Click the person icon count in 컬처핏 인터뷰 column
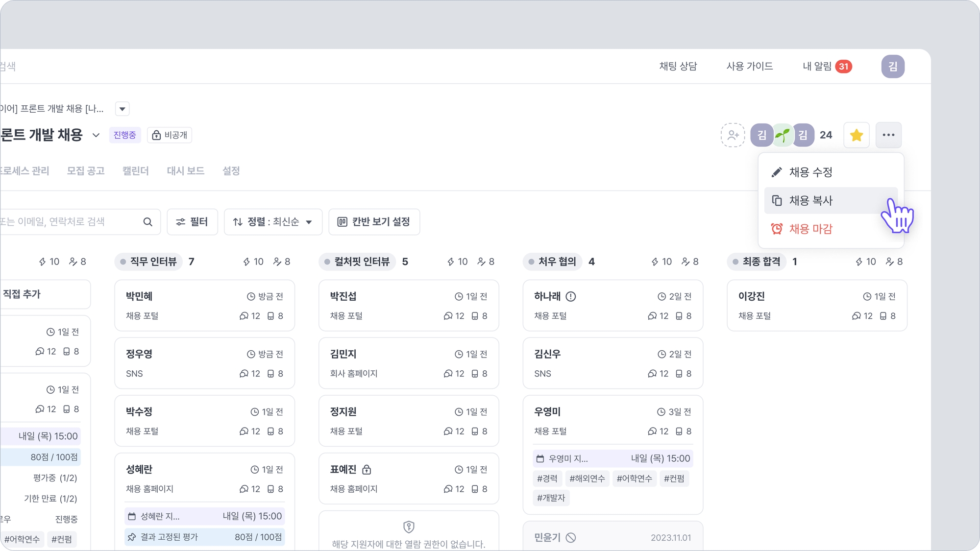Image resolution: width=980 pixels, height=551 pixels. pyautogui.click(x=486, y=262)
